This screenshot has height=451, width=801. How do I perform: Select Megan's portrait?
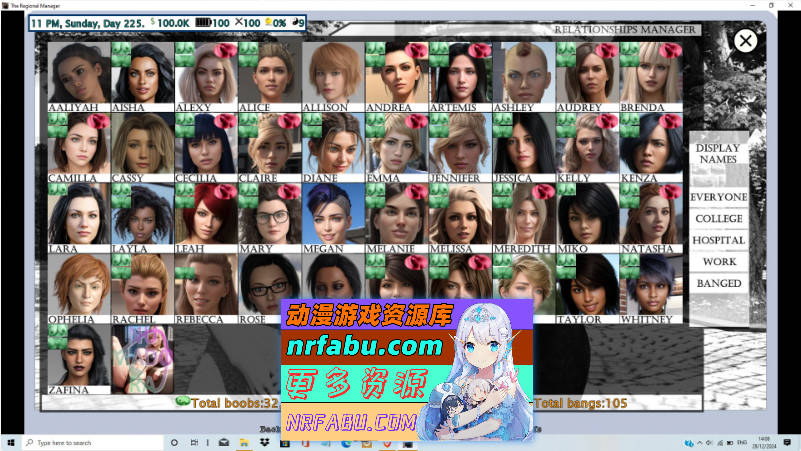coord(332,214)
